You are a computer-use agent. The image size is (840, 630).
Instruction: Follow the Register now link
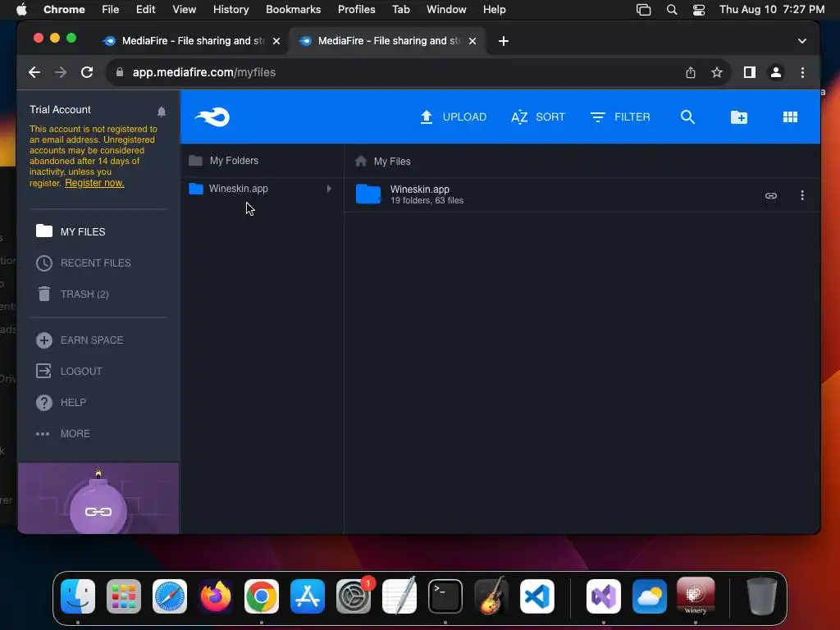94,183
